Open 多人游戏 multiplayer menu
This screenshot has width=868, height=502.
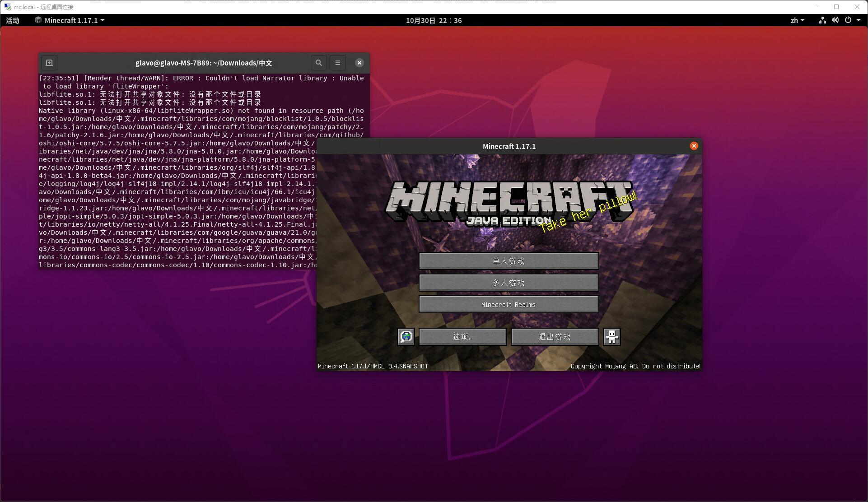click(x=509, y=283)
